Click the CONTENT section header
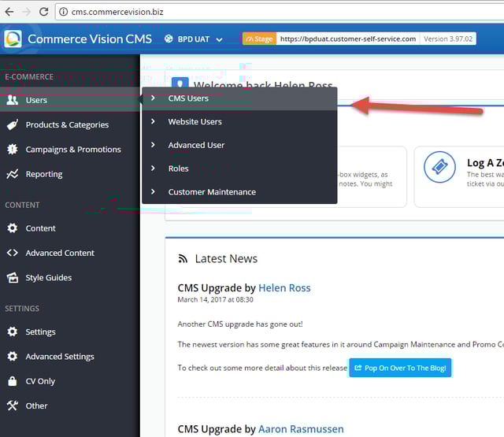The width and height of the screenshot is (504, 437). click(x=22, y=205)
